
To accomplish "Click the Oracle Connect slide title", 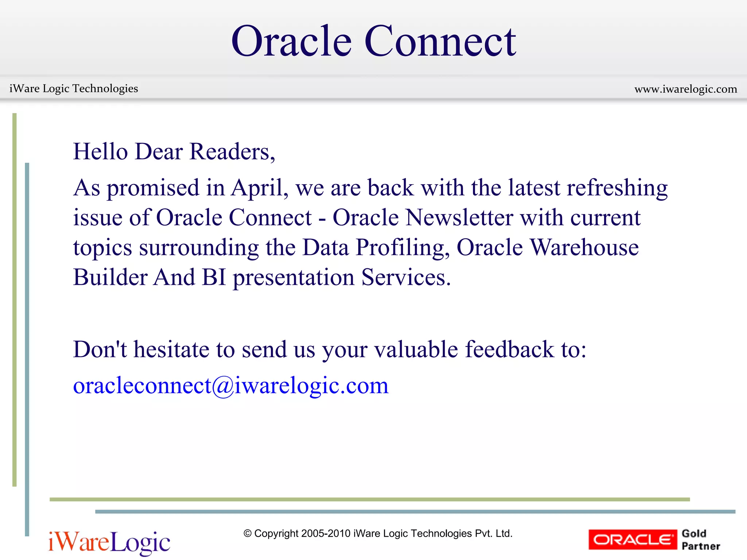I will 373,41.
